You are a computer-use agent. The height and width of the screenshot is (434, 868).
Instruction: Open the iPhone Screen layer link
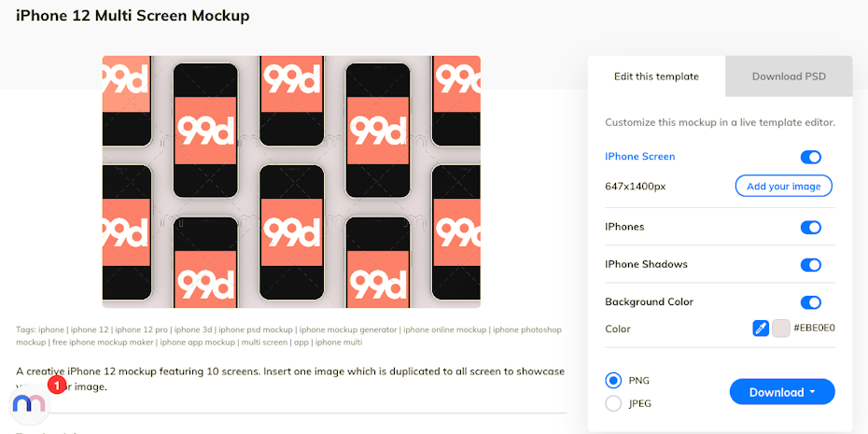(639, 157)
